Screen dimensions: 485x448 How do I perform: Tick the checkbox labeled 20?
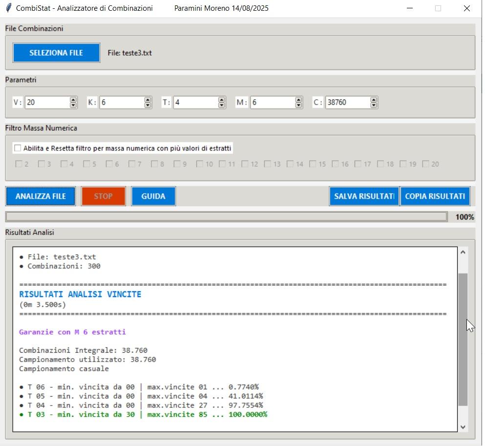[x=425, y=165]
